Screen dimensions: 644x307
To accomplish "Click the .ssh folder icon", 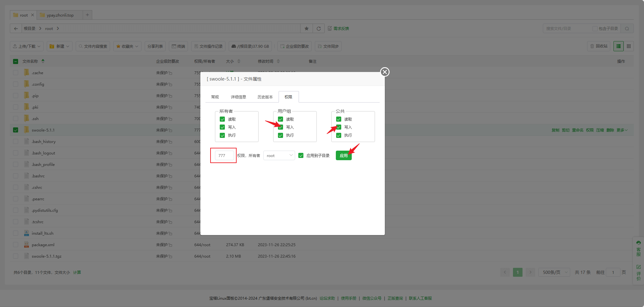I will click(x=27, y=118).
